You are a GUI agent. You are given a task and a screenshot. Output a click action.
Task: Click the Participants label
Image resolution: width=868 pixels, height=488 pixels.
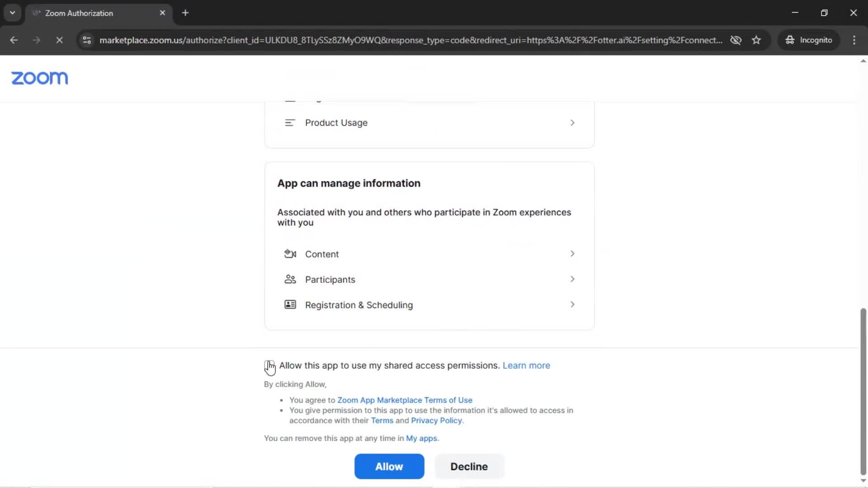click(330, 280)
